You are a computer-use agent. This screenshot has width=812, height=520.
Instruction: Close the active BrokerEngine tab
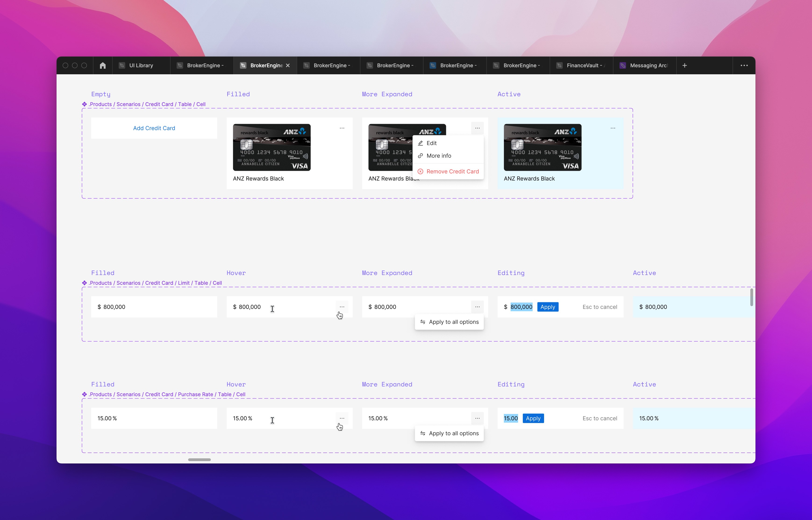(x=288, y=65)
